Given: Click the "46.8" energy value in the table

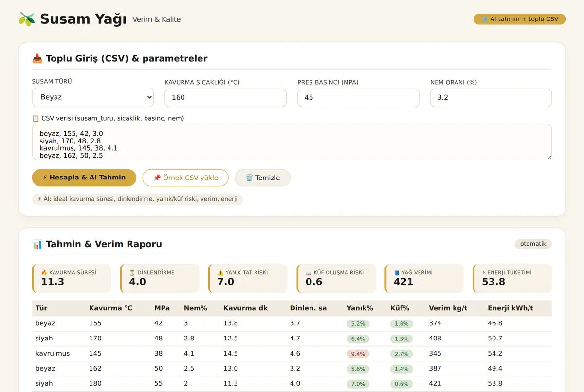Looking at the screenshot, I should point(495,323).
